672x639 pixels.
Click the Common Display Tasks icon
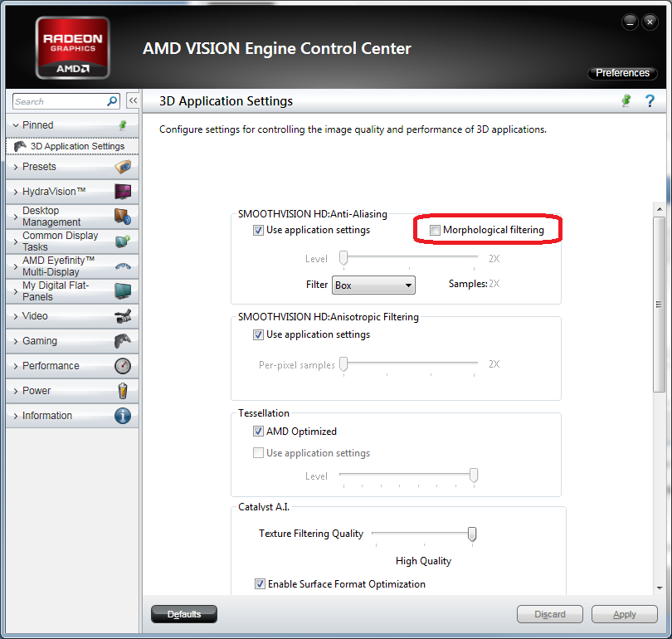coord(123,241)
